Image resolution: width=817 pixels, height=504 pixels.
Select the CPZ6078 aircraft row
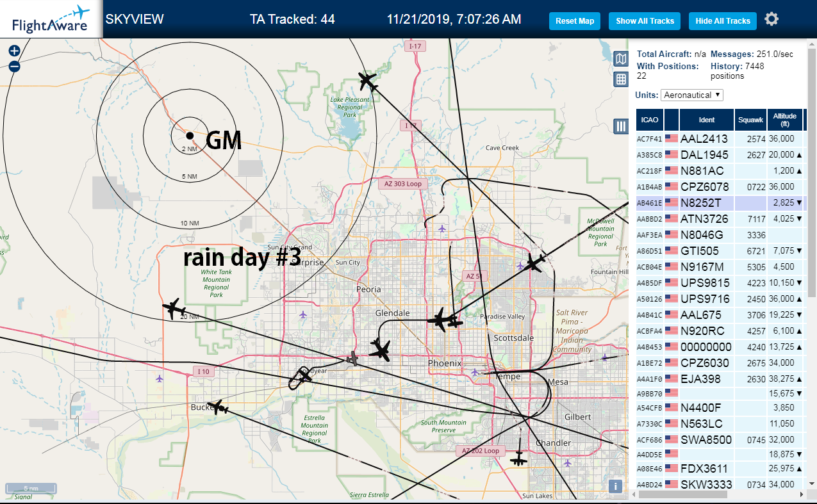(720, 186)
